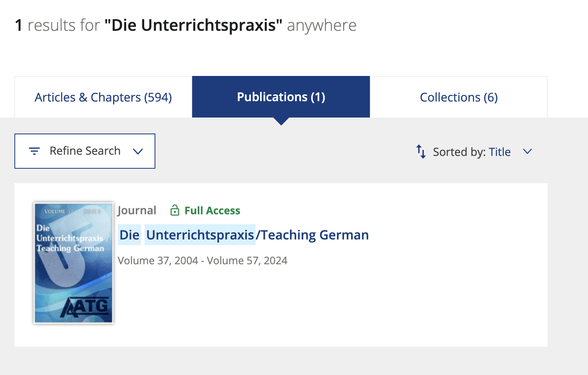
Task: Switch to the Articles & Chapters (594) tab
Action: [x=103, y=97]
